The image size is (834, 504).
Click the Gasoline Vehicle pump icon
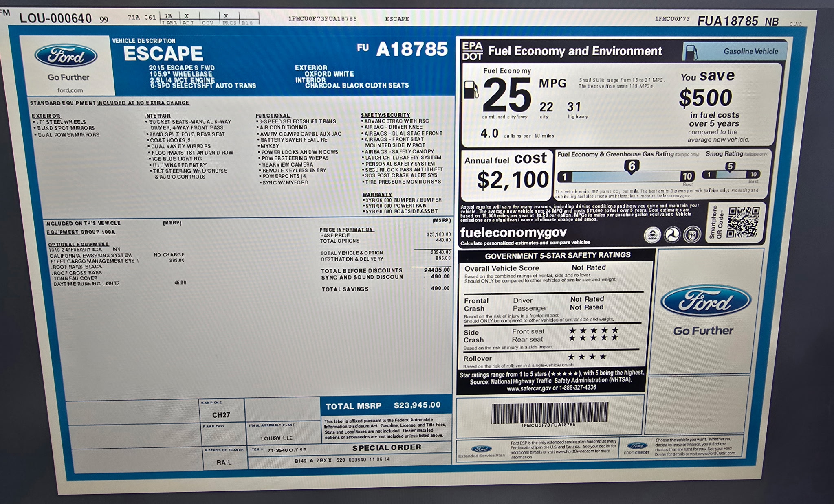click(x=691, y=52)
